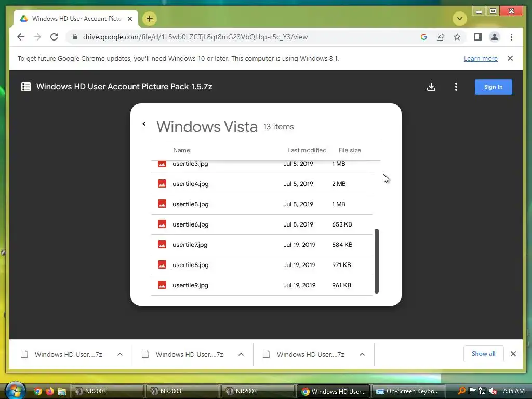Reload the page with refresh icon

[x=54, y=37]
